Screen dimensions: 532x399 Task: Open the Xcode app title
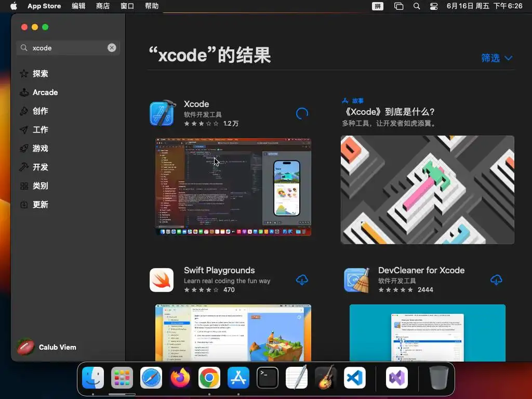[x=196, y=104]
